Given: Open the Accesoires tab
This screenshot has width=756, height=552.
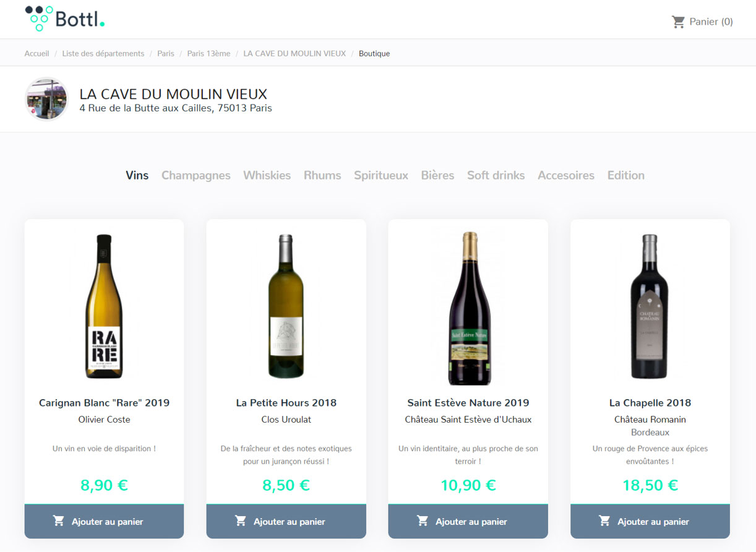Looking at the screenshot, I should click(566, 175).
